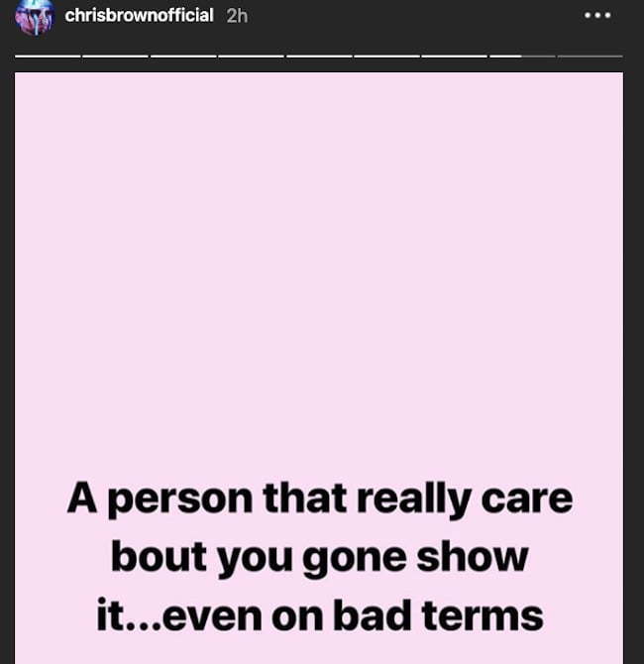644x664 pixels.
Task: Tap the word 'show' in the story text
Action: pyautogui.click(x=472, y=557)
